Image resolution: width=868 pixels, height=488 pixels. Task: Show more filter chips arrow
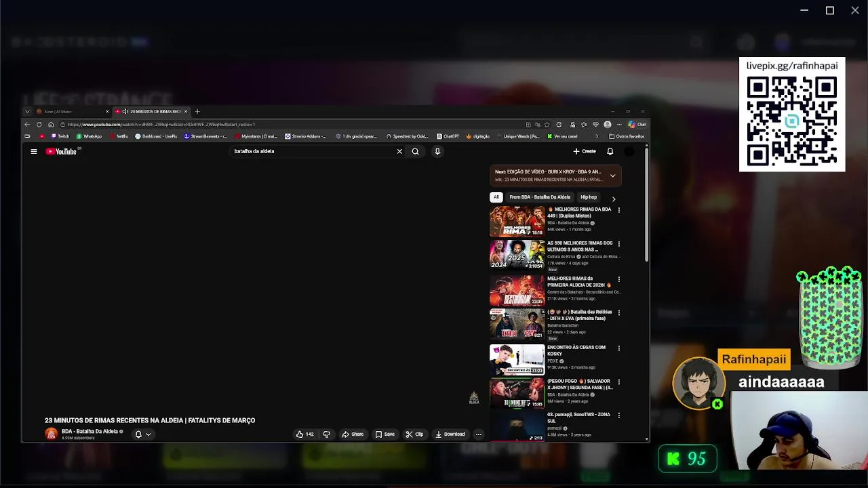[x=614, y=199]
